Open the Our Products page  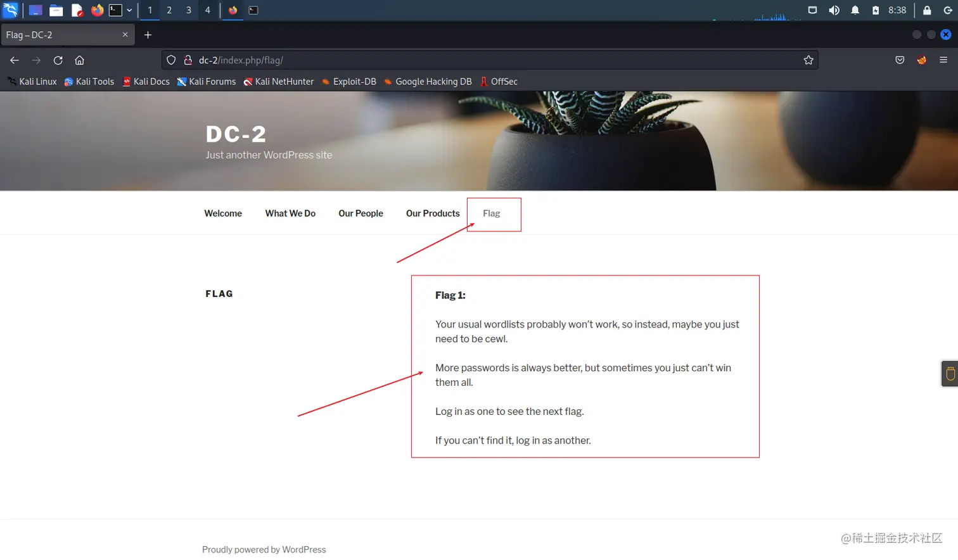[x=433, y=213]
